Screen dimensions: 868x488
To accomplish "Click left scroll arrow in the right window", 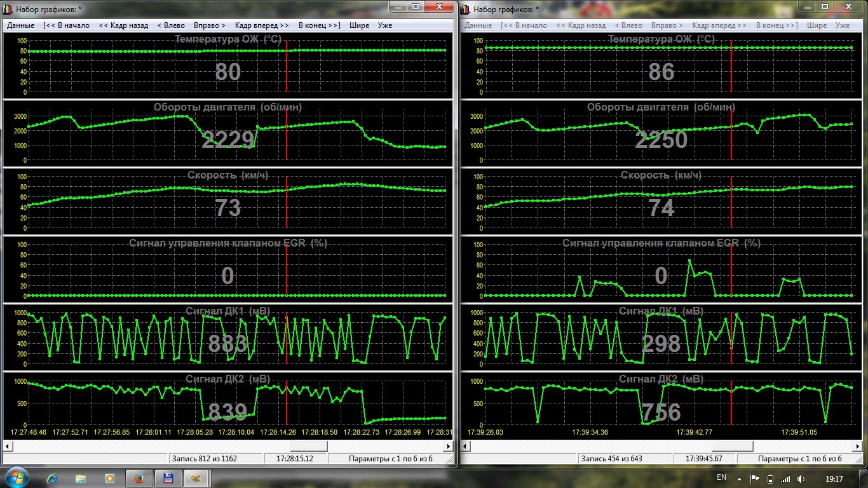I will pyautogui.click(x=466, y=445).
